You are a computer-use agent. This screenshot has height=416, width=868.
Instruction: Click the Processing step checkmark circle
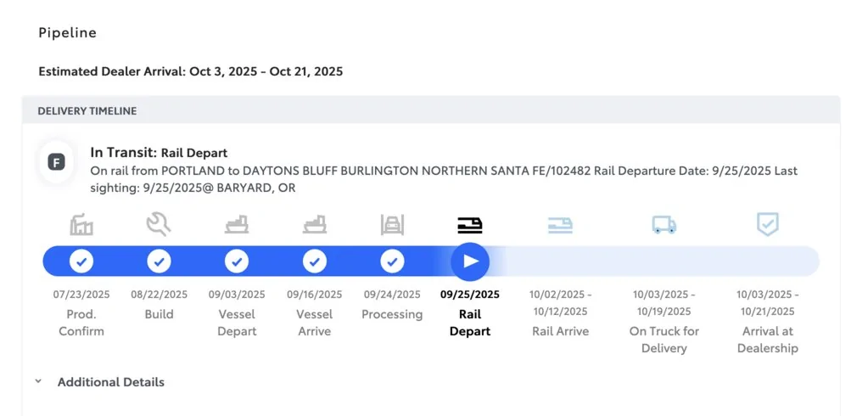tap(392, 261)
